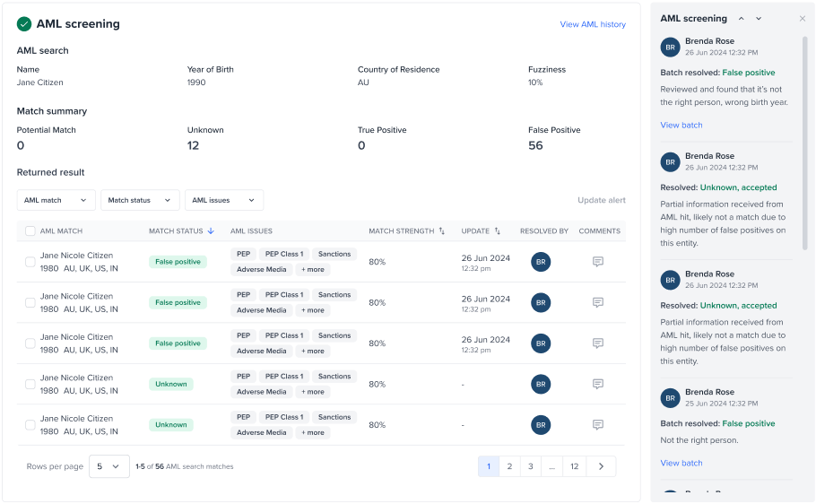Viewport: 816px width, 504px height.
Task: Go to page 2 of results
Action: pyautogui.click(x=509, y=466)
